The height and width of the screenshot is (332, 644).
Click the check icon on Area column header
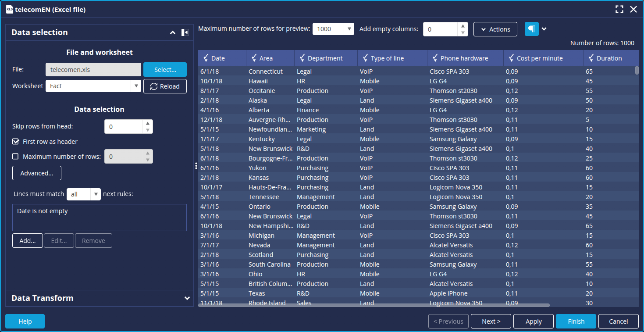(x=254, y=58)
